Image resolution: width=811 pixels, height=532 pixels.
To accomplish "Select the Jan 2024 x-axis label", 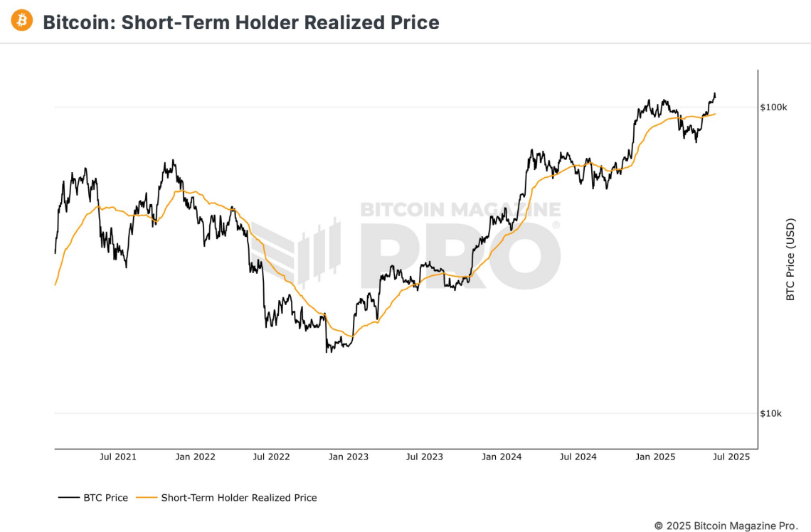I will pos(502,457).
